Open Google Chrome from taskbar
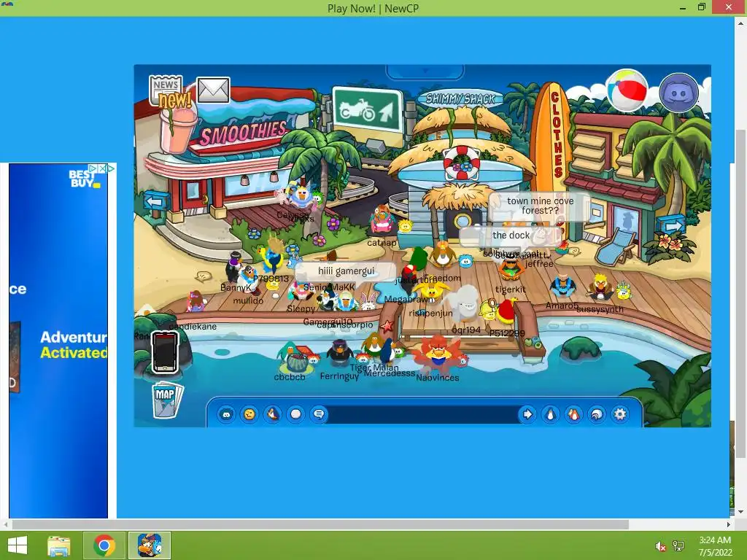This screenshot has width=747, height=560. [x=104, y=545]
